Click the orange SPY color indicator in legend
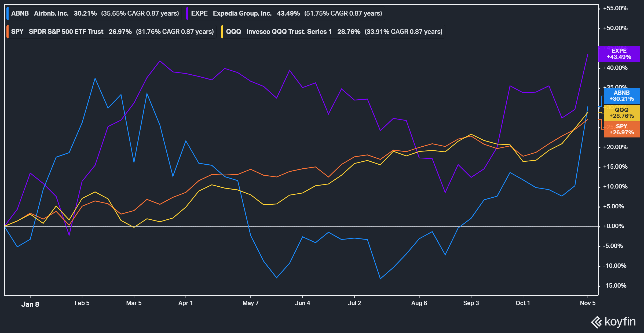The image size is (644, 333). 8,31
